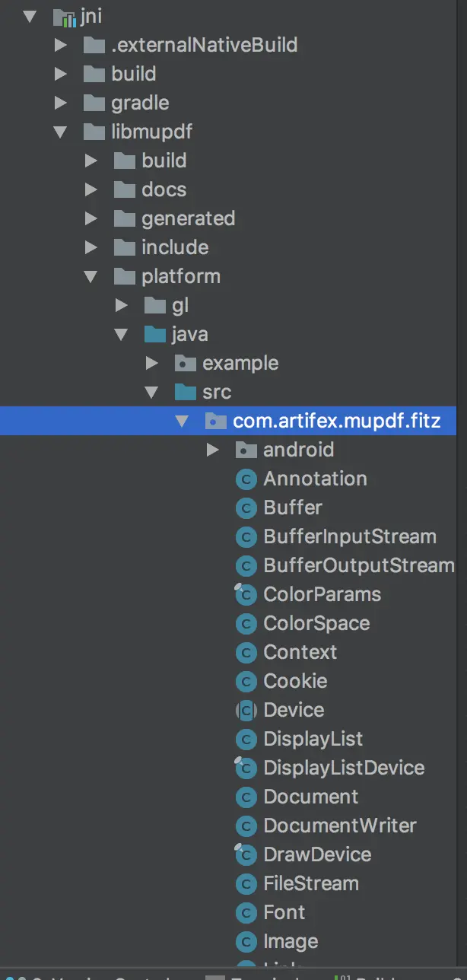
Task: Expand the android package node
Action: click(x=213, y=450)
